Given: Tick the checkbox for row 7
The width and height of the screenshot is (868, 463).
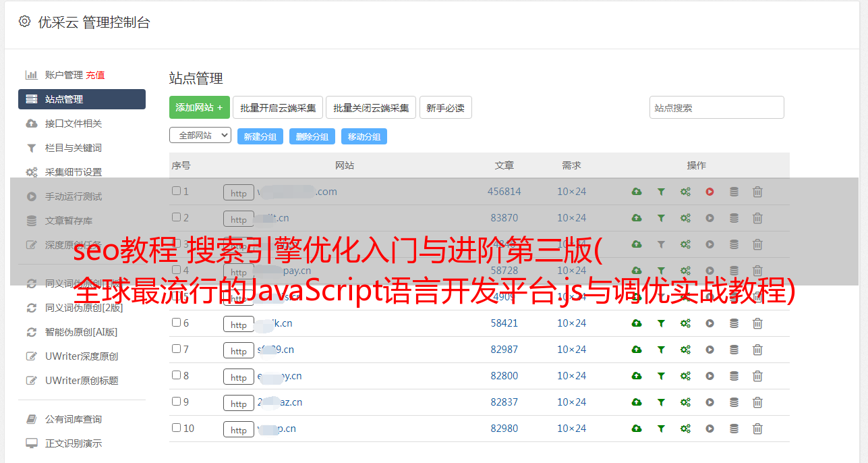Looking at the screenshot, I should coord(176,349).
